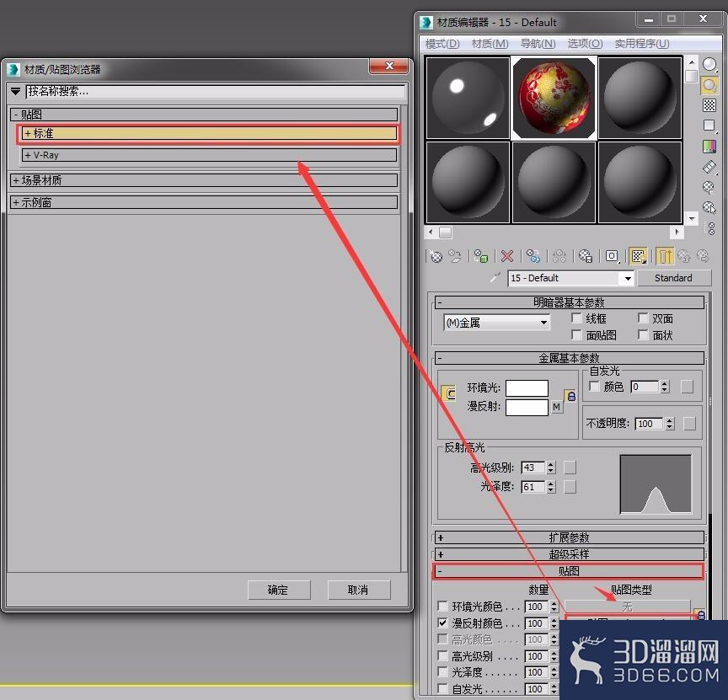Click the Get Material icon in toolbar
The height and width of the screenshot is (700, 728).
pyautogui.click(x=436, y=256)
